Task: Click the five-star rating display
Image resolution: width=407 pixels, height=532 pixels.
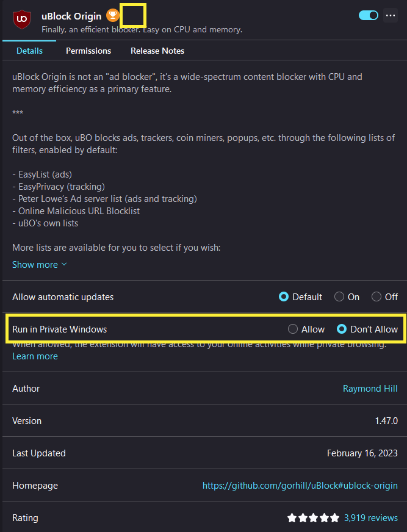Action: [313, 518]
